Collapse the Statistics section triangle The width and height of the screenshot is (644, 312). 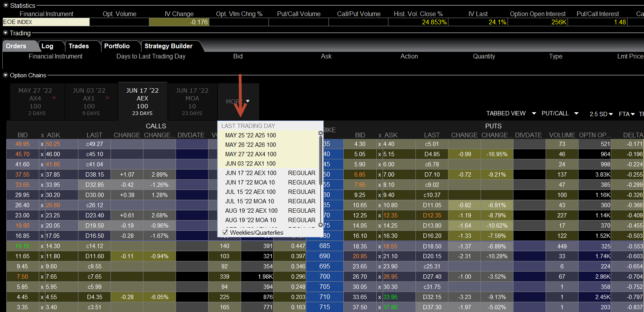click(5, 5)
